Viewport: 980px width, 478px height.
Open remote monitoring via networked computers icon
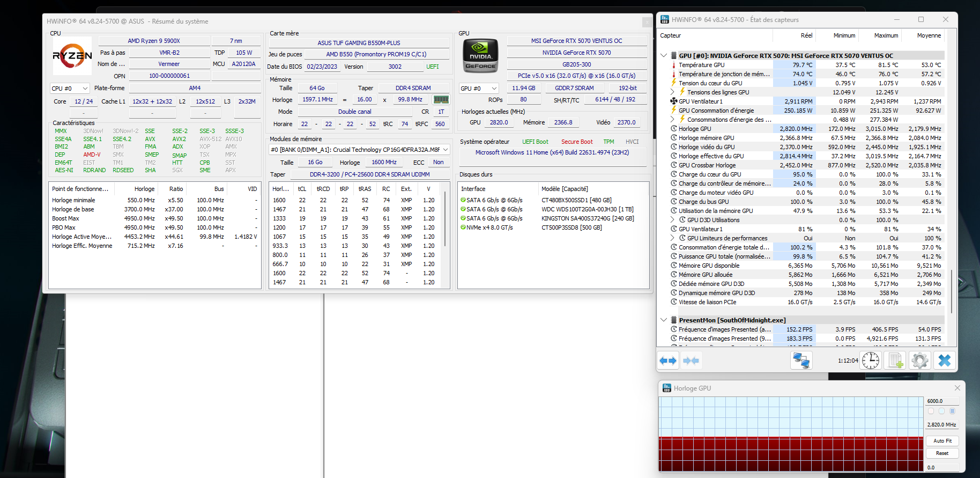pos(801,361)
